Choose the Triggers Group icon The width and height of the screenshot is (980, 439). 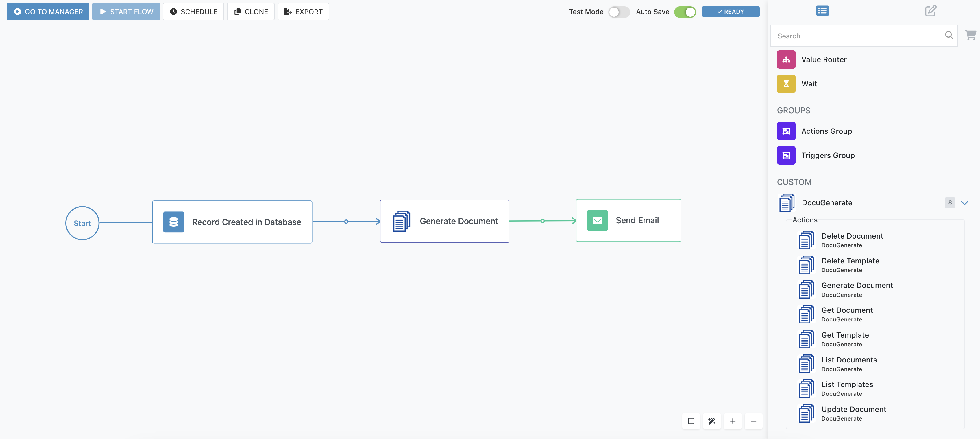coord(786,155)
